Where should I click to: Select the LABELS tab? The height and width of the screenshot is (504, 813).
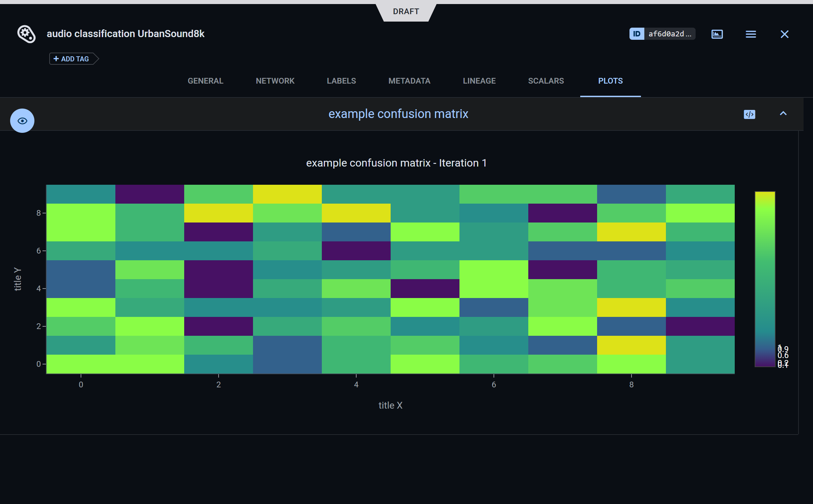tap(341, 81)
